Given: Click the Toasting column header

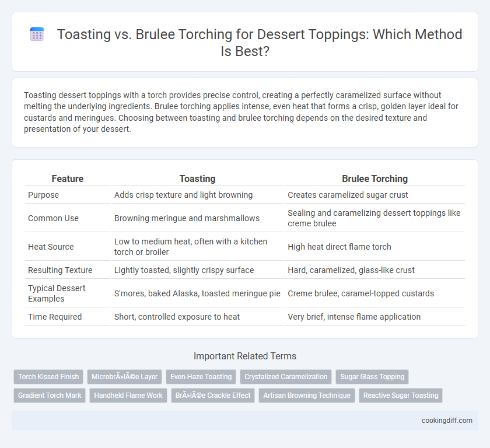Looking at the screenshot, I should (x=198, y=178).
